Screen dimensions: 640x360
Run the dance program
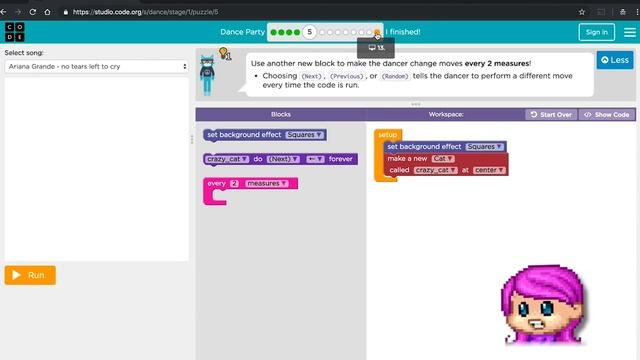coord(30,275)
